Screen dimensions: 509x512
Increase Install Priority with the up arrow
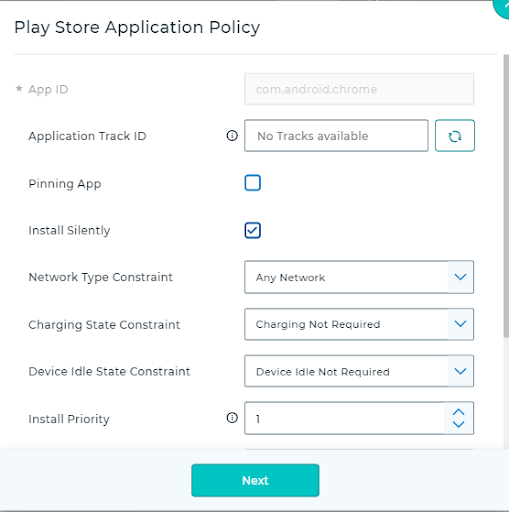pos(459,412)
